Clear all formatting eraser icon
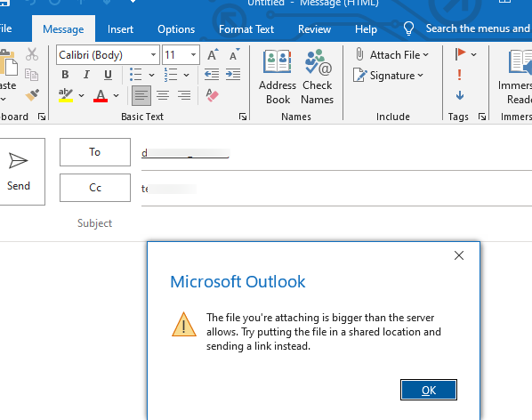Image resolution: width=532 pixels, height=420 pixels. point(213,95)
